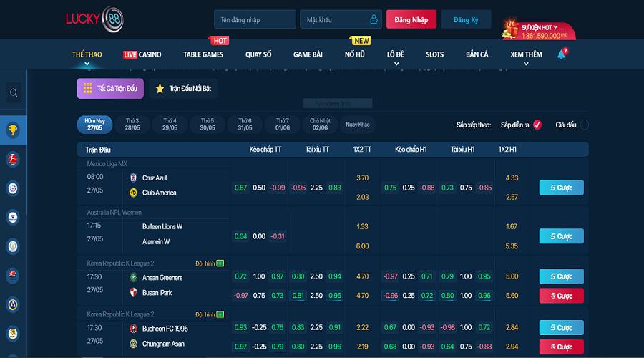Select the bottom ball icon in the sidebar
This screenshot has width=644, height=358.
click(13, 334)
